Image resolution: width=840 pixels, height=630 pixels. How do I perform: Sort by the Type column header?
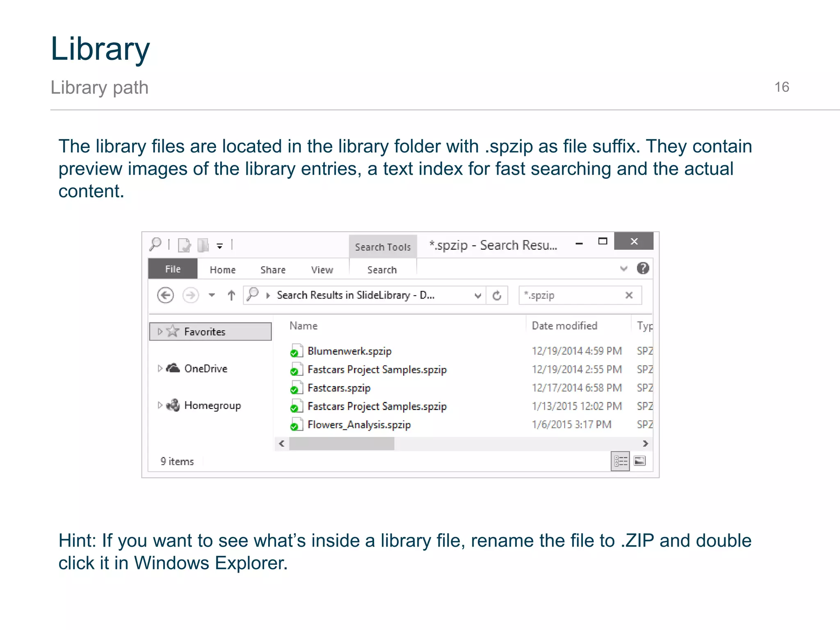coord(644,326)
